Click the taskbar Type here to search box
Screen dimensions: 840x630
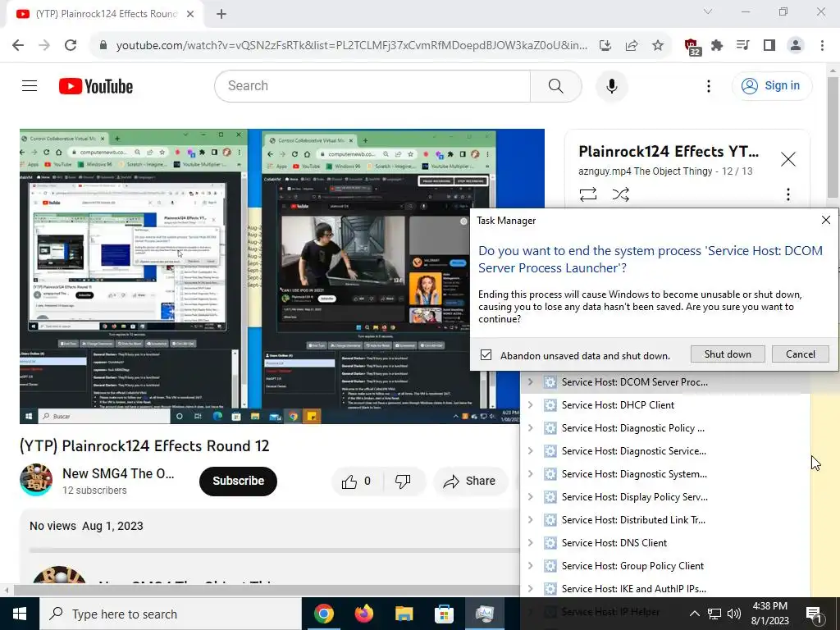click(x=171, y=614)
